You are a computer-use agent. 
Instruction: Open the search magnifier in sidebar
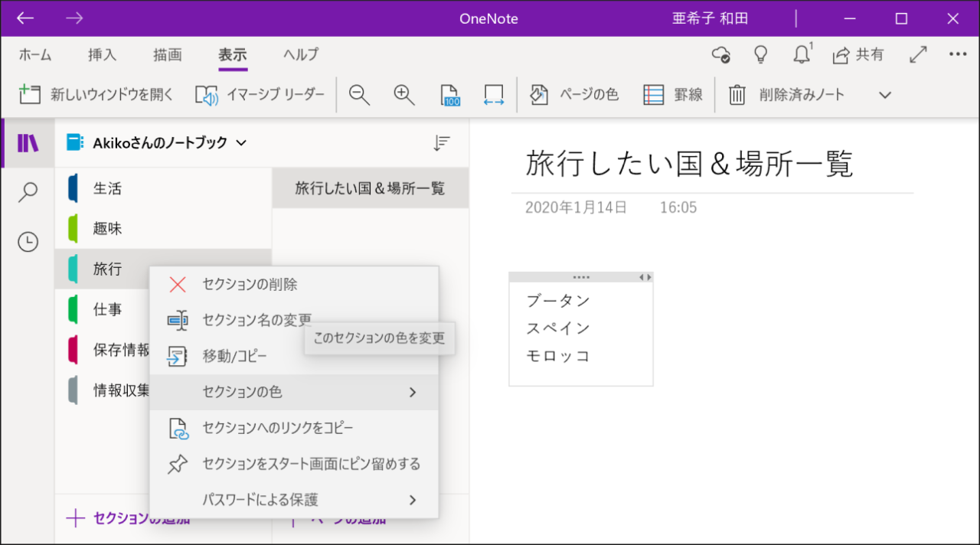click(28, 192)
